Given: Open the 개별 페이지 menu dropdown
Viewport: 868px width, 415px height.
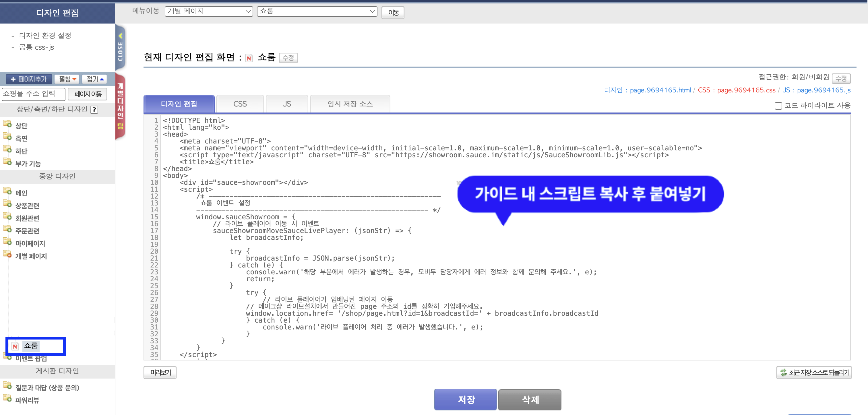Looking at the screenshot, I should click(209, 11).
